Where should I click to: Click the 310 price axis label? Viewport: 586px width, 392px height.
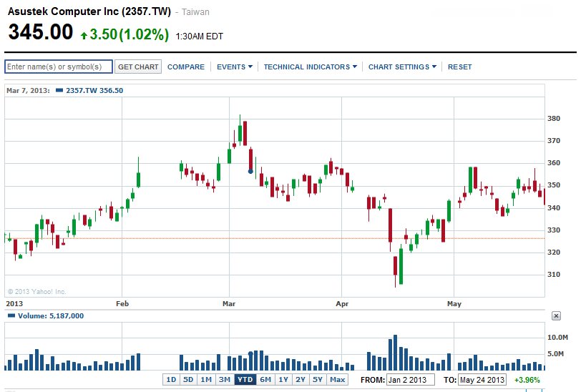[554, 274]
